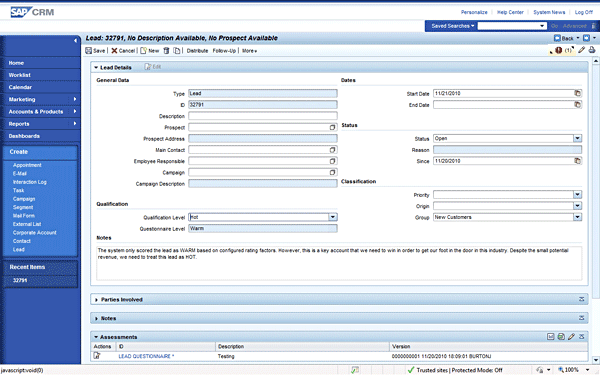Open browser zoom 100% control in status bar

click(x=573, y=370)
